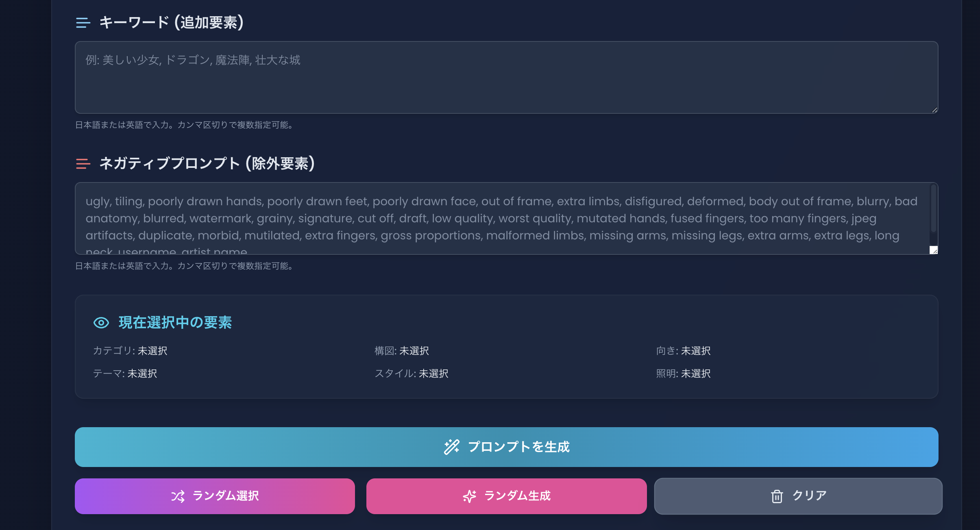Image resolution: width=980 pixels, height=530 pixels.
Task: Click the 構図: 未選択 status text
Action: (x=402, y=351)
